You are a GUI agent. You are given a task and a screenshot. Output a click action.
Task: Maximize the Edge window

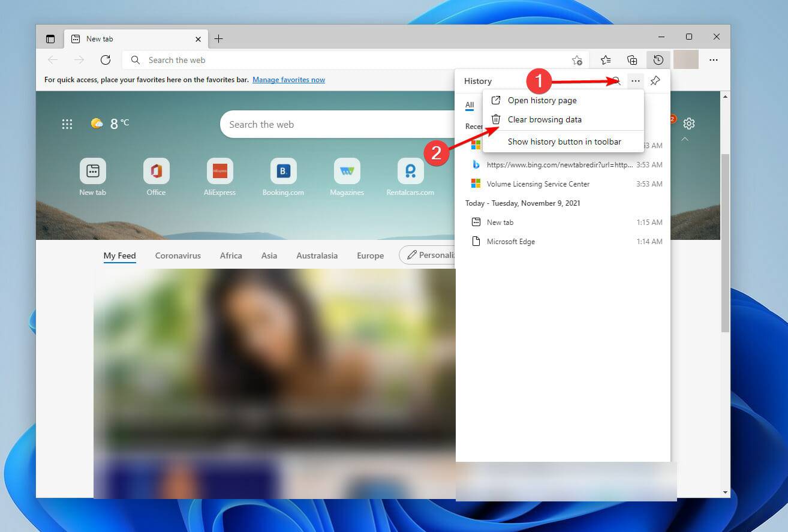(x=689, y=37)
